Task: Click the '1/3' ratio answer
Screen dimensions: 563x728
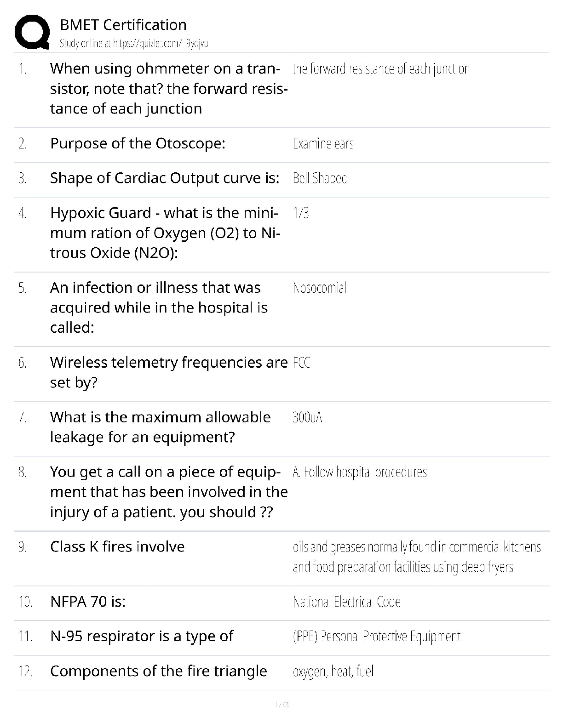Action: pos(301,213)
